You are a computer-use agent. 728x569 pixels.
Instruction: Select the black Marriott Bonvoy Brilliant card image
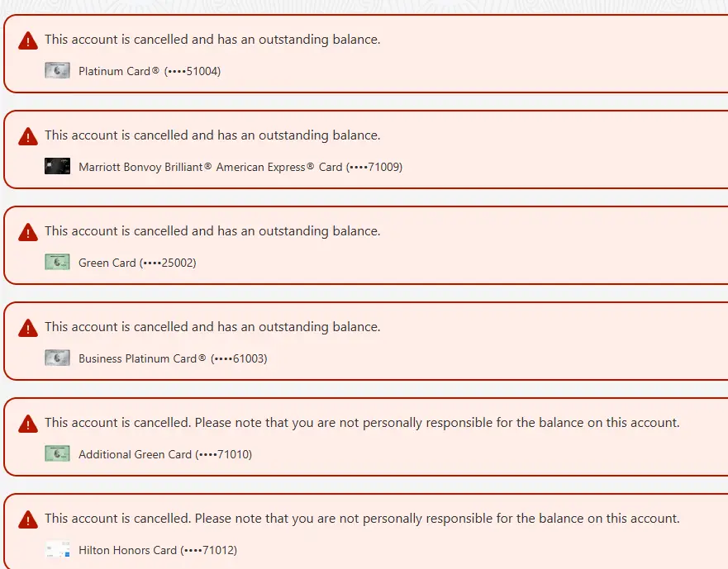(57, 167)
